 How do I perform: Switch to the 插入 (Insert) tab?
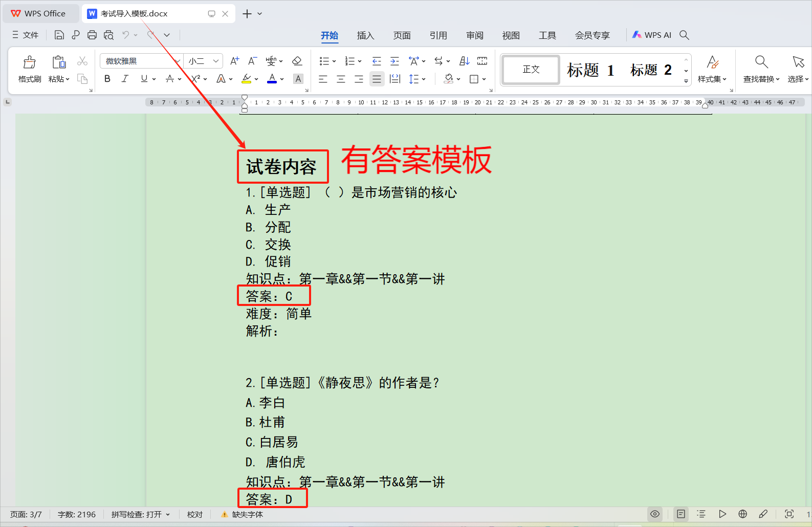(365, 35)
